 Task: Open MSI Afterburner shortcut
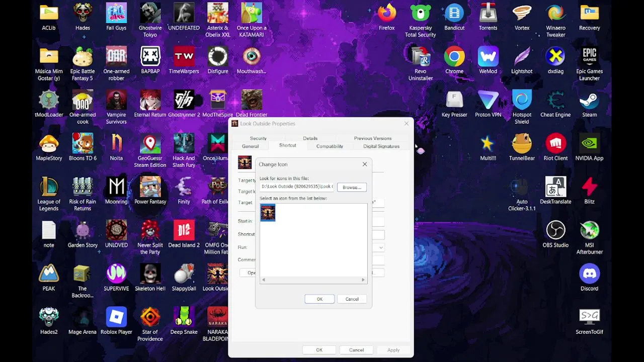[589, 237]
